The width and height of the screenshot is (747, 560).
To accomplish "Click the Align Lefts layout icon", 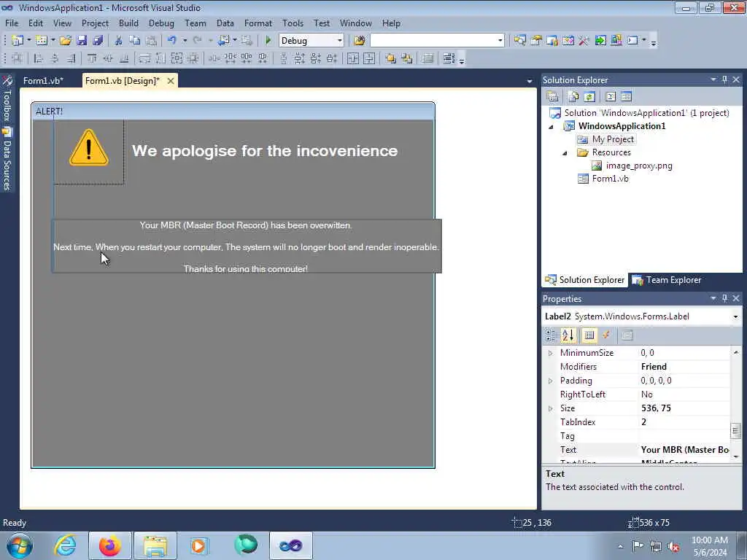I will tap(39, 58).
